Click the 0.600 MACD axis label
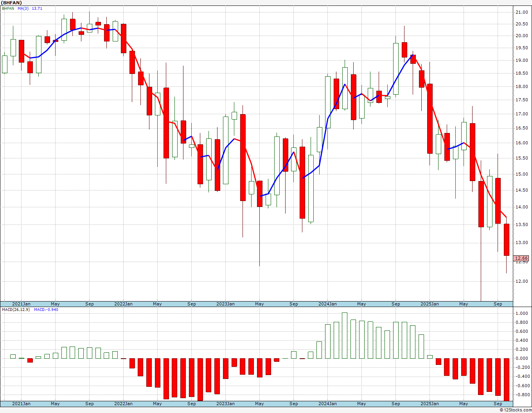This screenshot has width=532, height=413. [x=522, y=332]
